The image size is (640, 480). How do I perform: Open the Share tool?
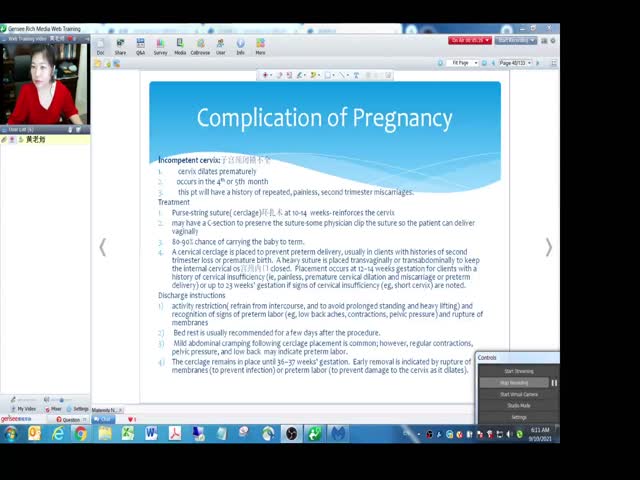coord(120,47)
